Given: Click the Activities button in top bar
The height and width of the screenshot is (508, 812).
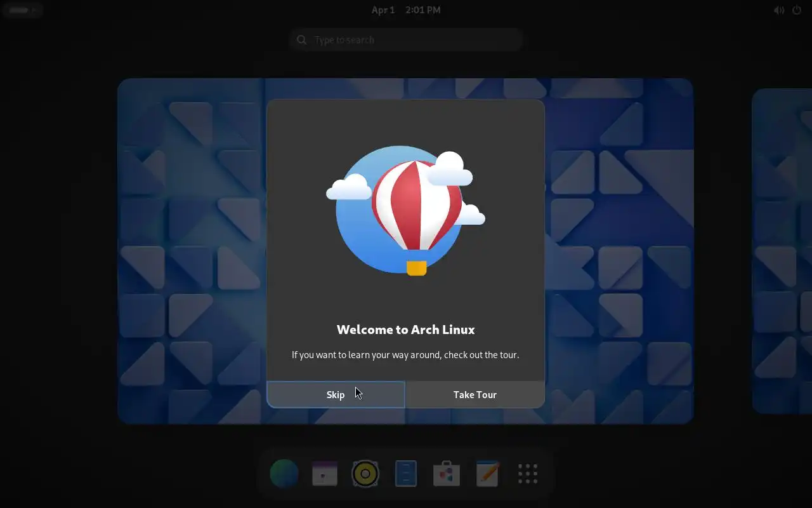Looking at the screenshot, I should [23, 10].
